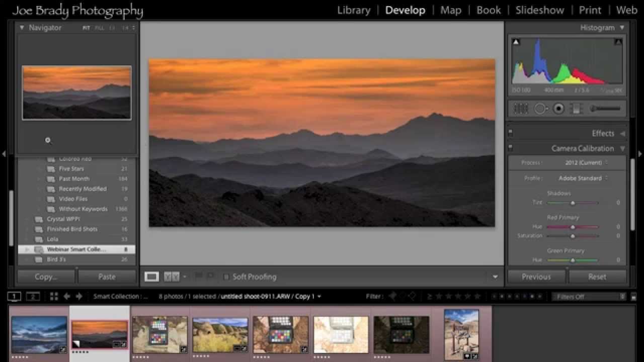Toggle highlight clipping indicator in histogram
Image resolution: width=644 pixels, height=362 pixels.
click(x=618, y=42)
